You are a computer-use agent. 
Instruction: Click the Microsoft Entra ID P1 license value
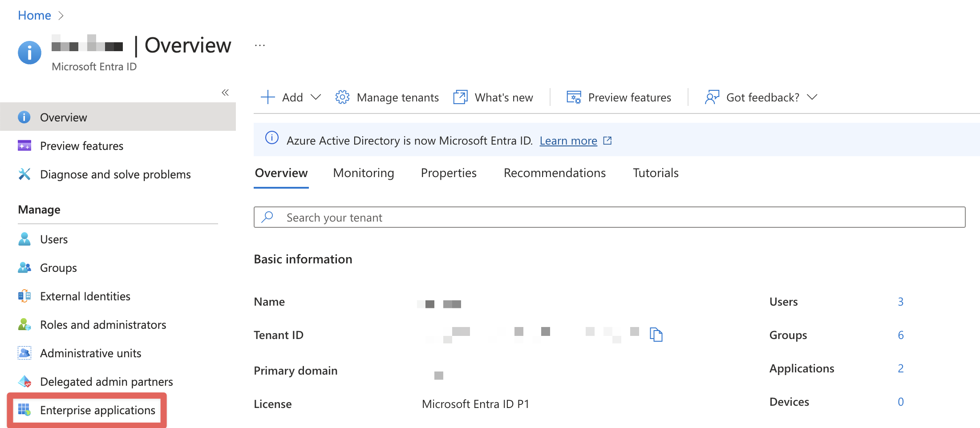(x=475, y=404)
